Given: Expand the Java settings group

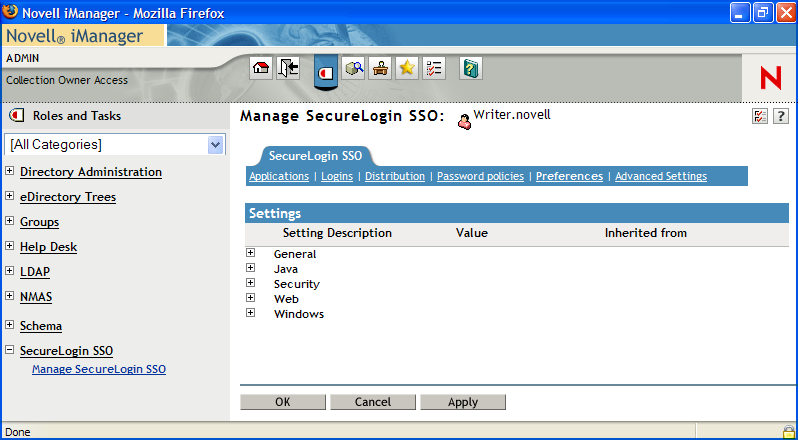Looking at the screenshot, I should pyautogui.click(x=250, y=268).
